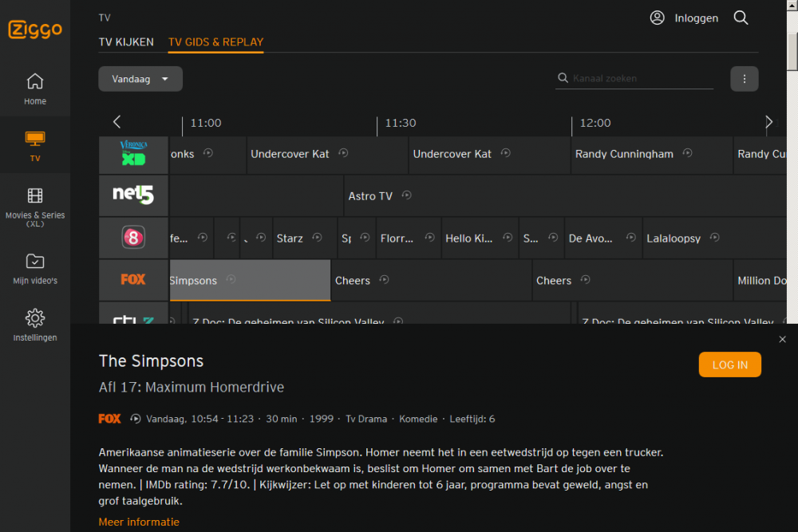Click replay icon beside De Avo...
This screenshot has width=798, height=532.
click(631, 238)
